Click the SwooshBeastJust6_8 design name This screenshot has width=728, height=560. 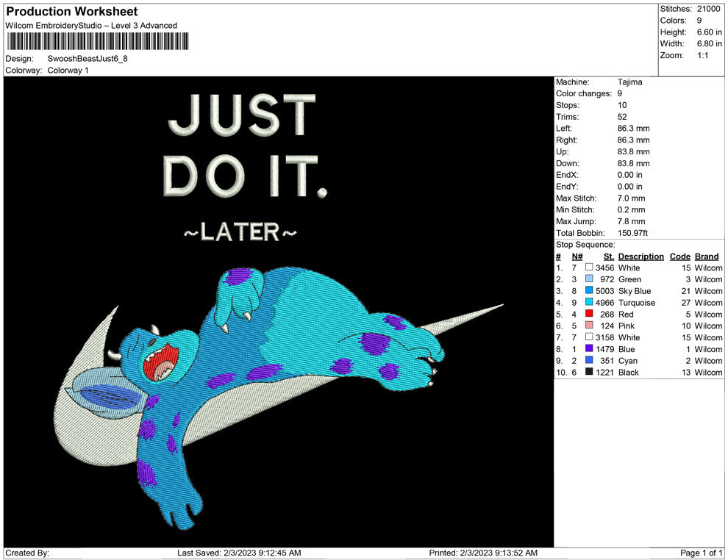point(88,58)
